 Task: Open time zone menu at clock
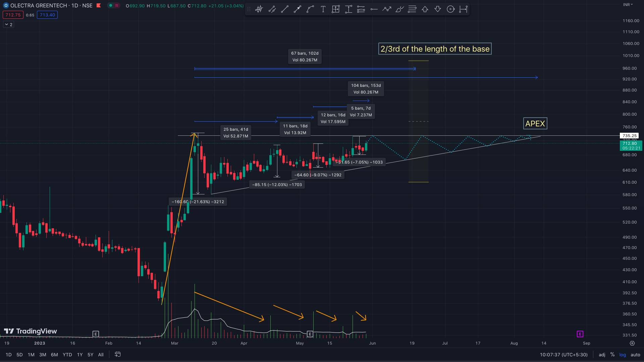click(x=563, y=355)
